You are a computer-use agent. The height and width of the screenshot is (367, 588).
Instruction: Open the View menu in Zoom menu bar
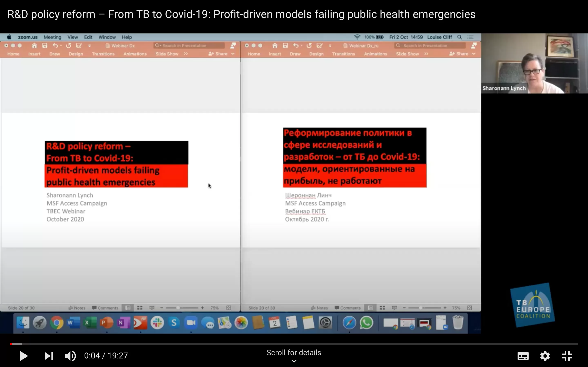tap(72, 37)
